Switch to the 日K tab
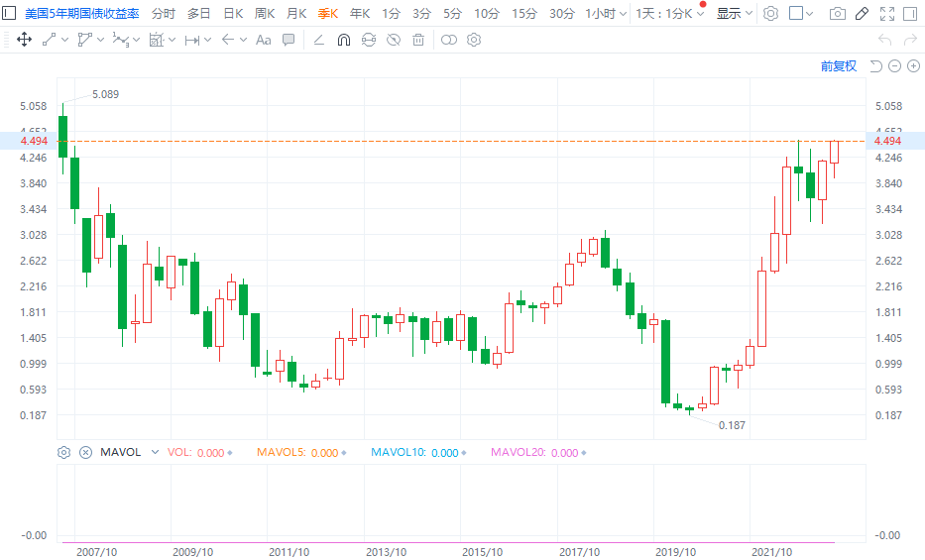This screenshot has width=925, height=560. coord(233,14)
